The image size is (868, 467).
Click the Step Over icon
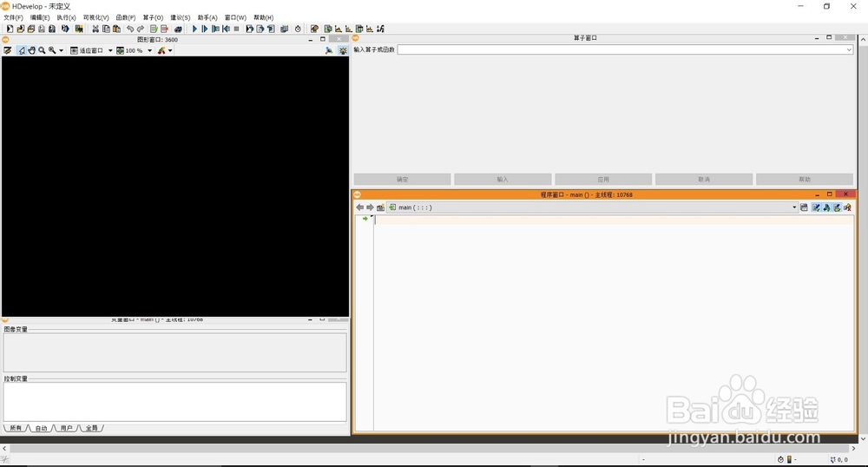[204, 29]
